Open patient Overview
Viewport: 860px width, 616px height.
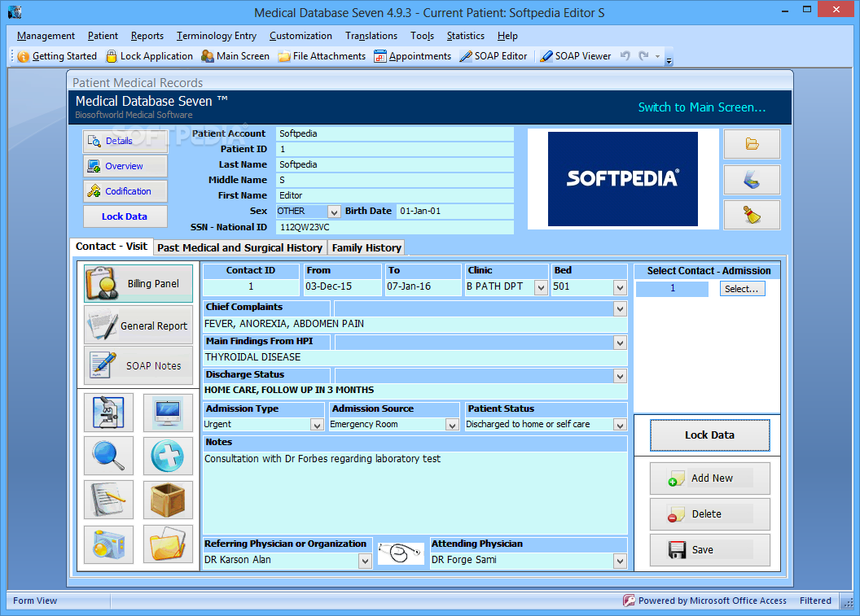coord(125,166)
